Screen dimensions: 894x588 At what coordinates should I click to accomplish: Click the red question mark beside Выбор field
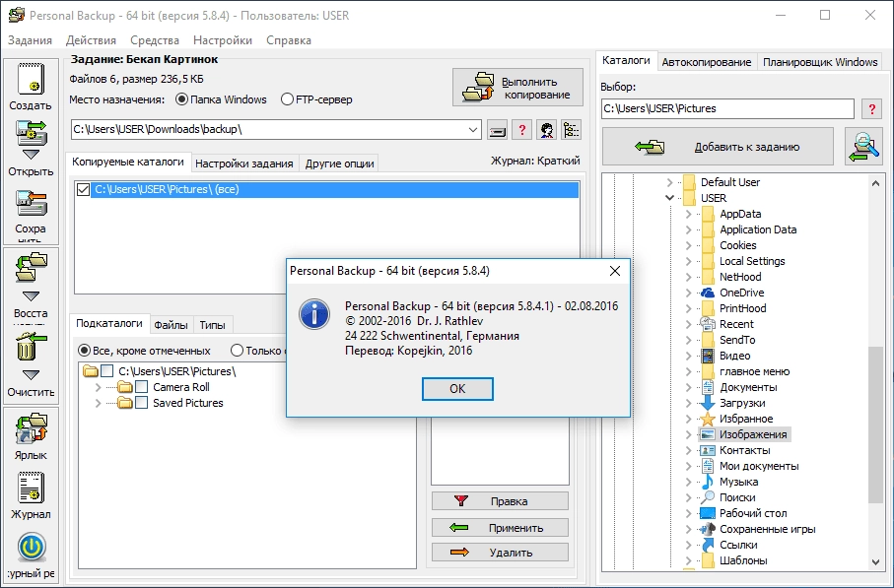[871, 108]
